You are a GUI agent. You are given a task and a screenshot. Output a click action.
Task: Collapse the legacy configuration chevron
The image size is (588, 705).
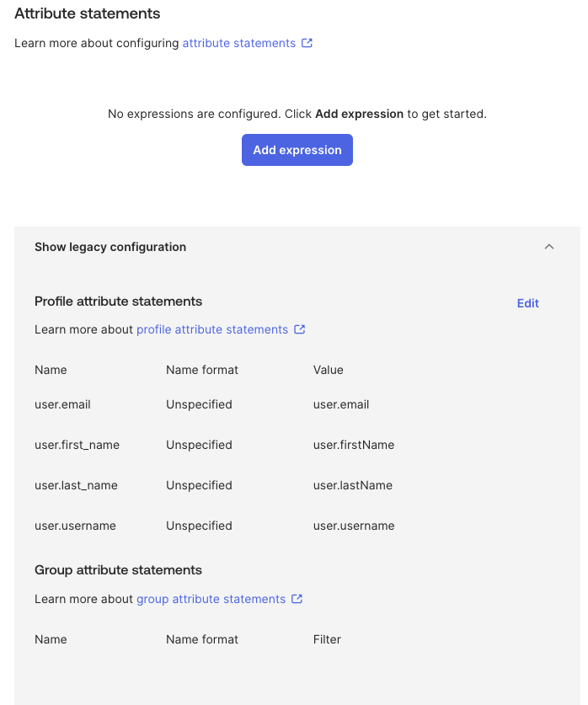(549, 247)
